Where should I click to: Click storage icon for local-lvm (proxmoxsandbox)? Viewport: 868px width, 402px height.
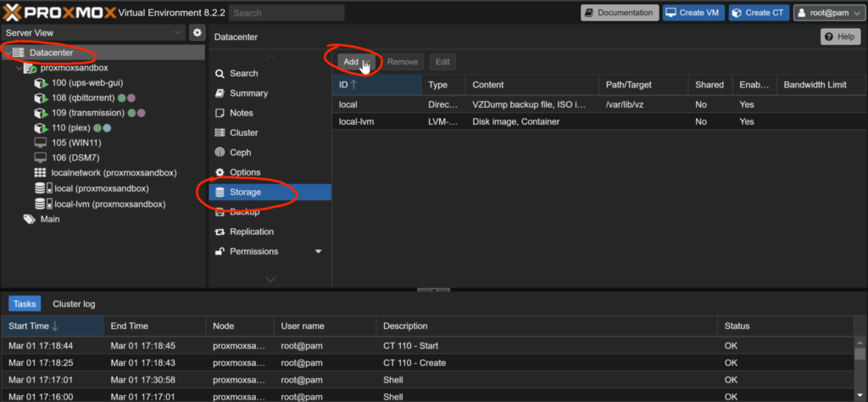point(43,204)
